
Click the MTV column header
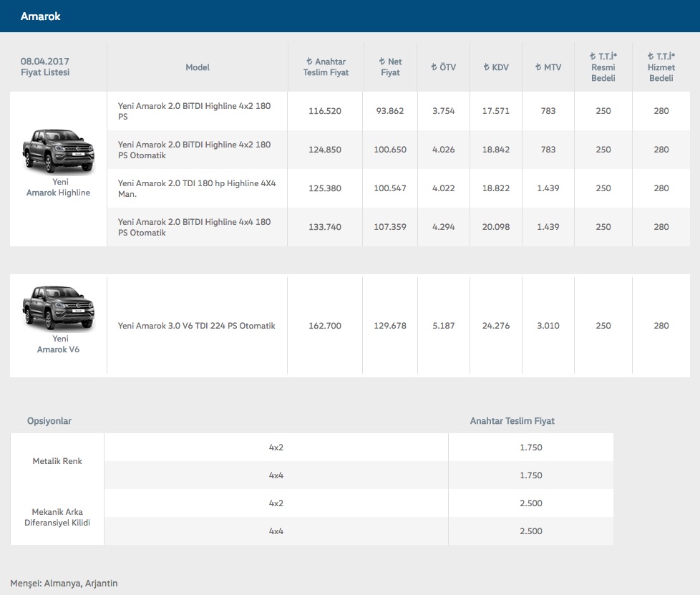coord(548,67)
